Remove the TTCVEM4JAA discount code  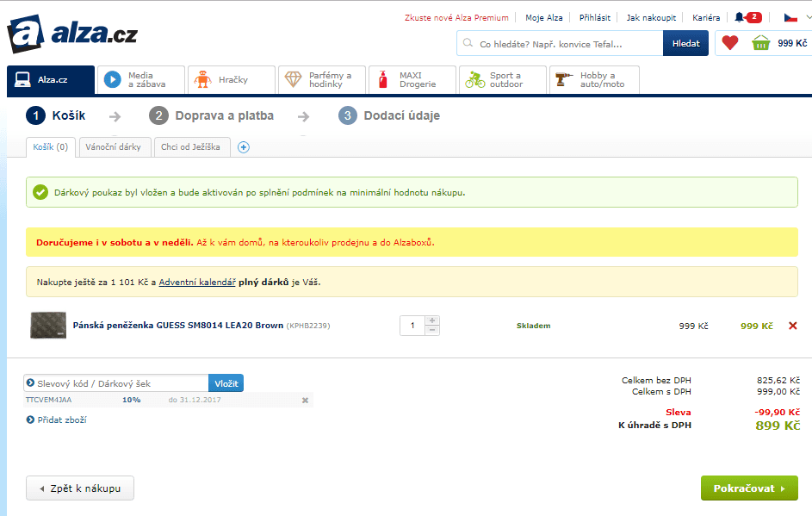305,401
